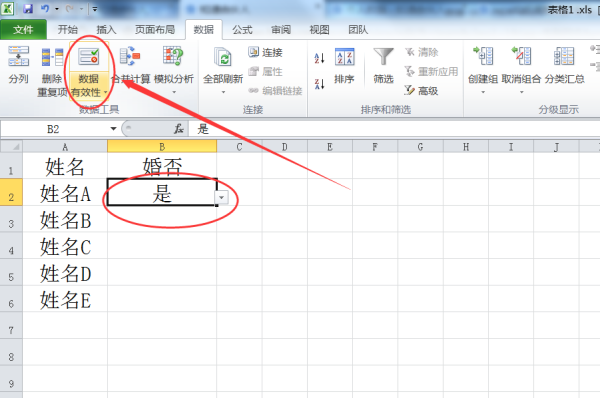Sort descending with the Z-A icon
This screenshot has height=398, width=600.
[319, 83]
